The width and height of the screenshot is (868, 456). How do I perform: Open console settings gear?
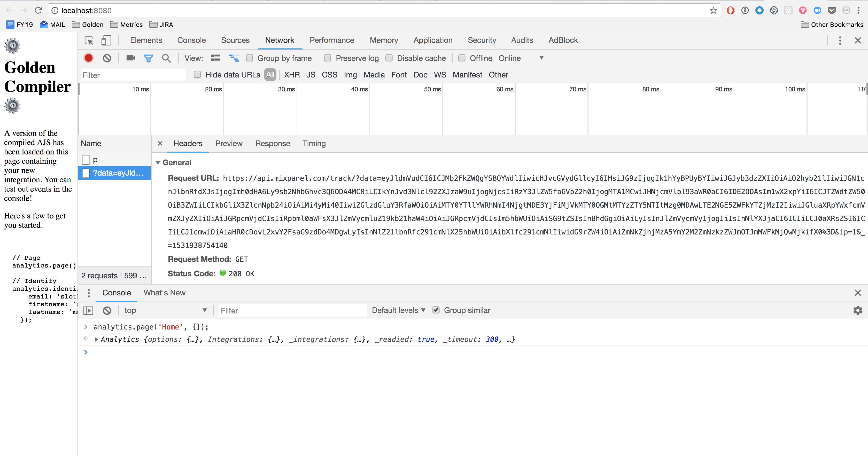pos(858,310)
